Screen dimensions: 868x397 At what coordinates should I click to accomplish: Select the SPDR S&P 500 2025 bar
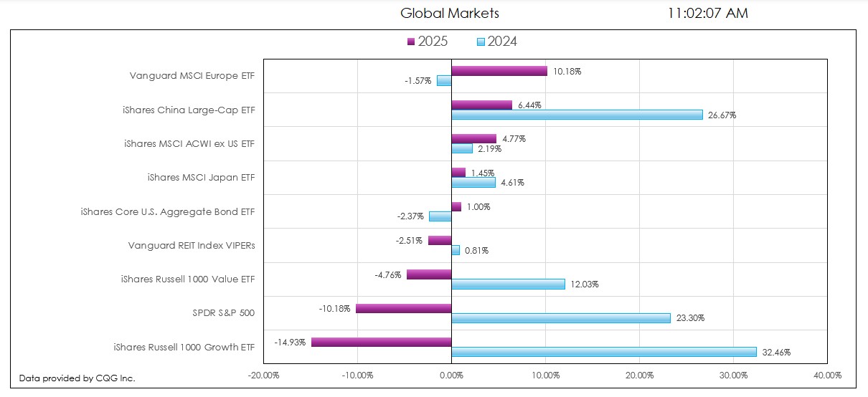tap(403, 308)
